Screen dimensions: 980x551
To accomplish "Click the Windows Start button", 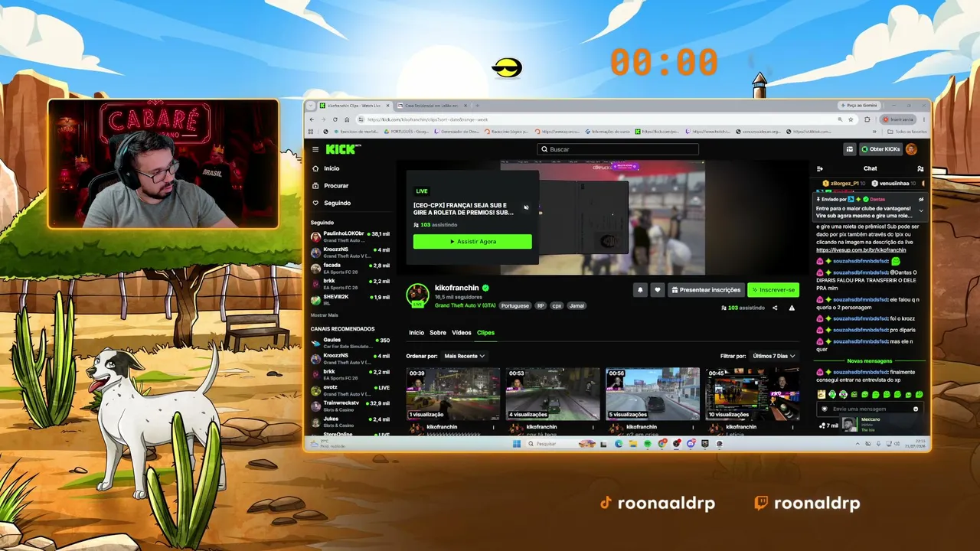I will tap(516, 444).
